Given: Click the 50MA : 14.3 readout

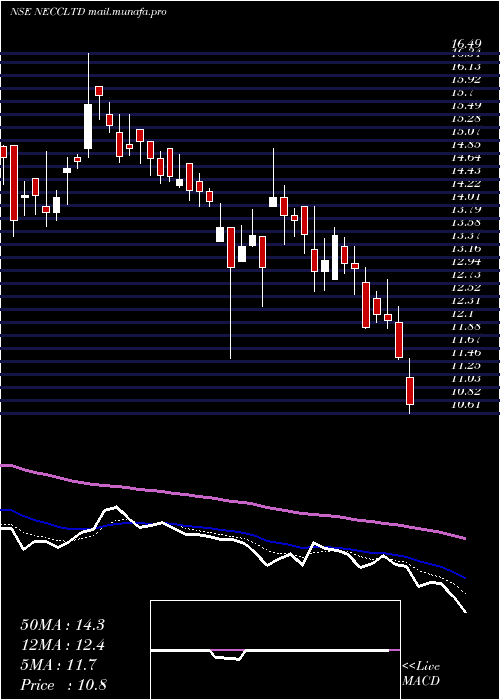Looking at the screenshot, I should point(62,625).
